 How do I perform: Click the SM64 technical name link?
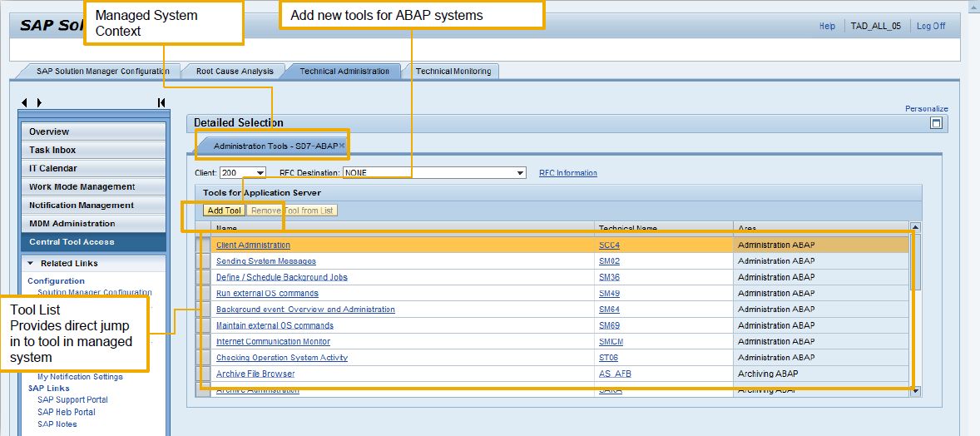coord(609,310)
